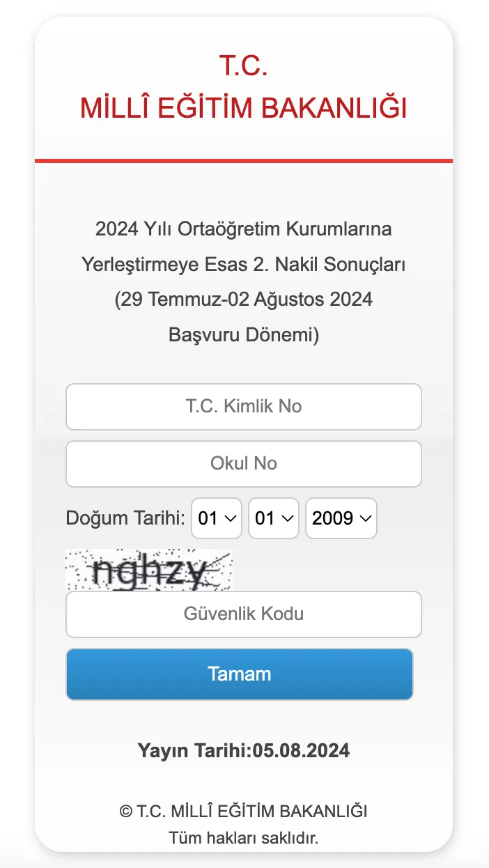The height and width of the screenshot is (868, 489).
Task: Open the birth day dropdown
Action: point(217,518)
